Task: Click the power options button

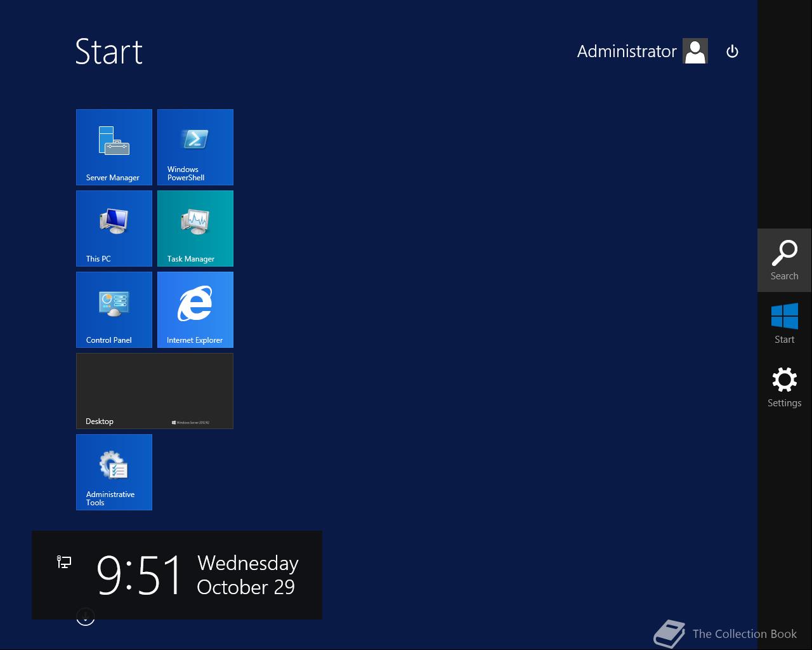Action: point(732,51)
